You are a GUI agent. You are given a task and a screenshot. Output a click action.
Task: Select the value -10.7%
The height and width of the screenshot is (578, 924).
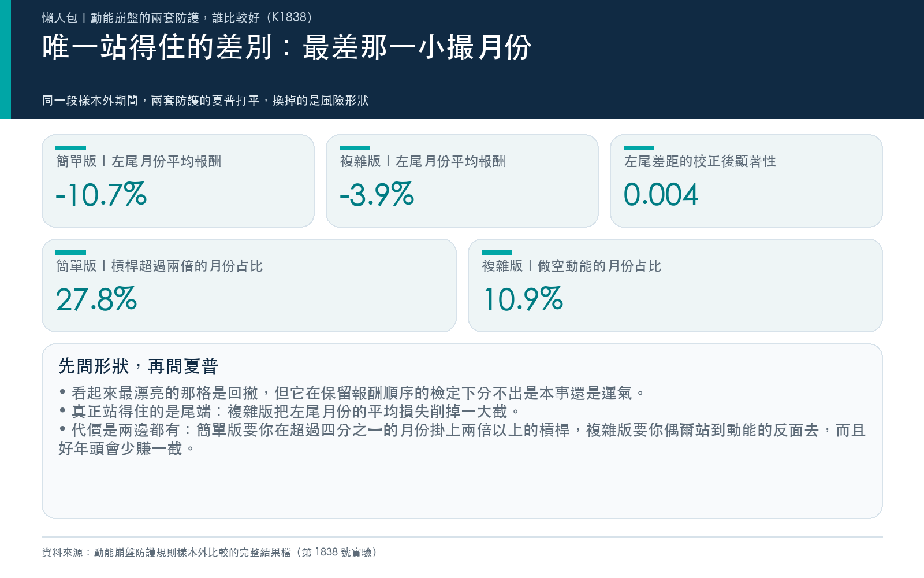101,195
